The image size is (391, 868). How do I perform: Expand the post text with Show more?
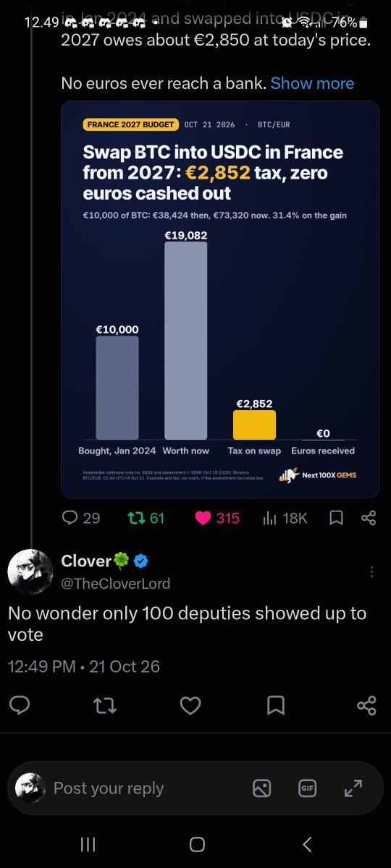[312, 83]
